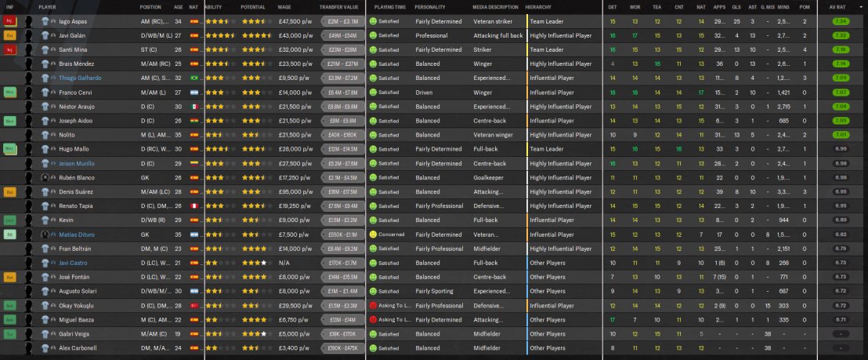
Task: Click the Peru flag on Renato Tapia's row
Action: pos(193,206)
